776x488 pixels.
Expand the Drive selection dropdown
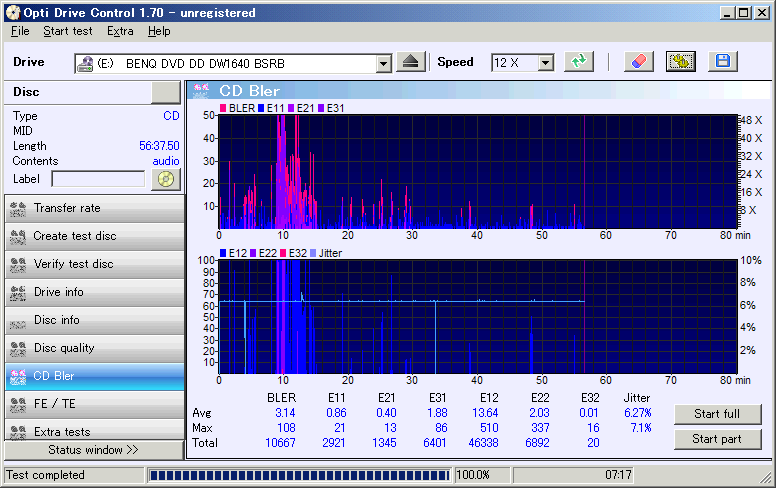(383, 63)
